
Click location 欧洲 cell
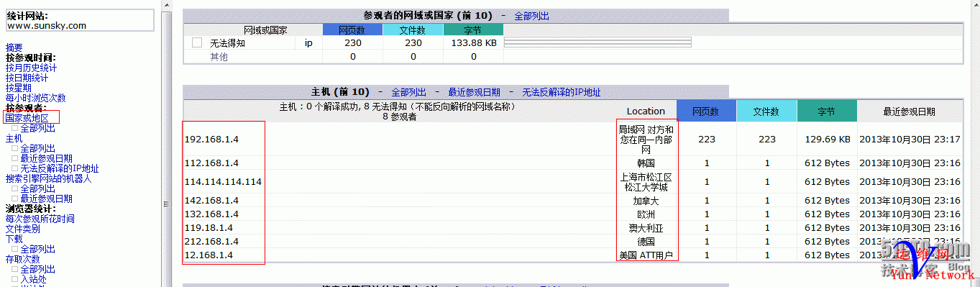(x=646, y=214)
